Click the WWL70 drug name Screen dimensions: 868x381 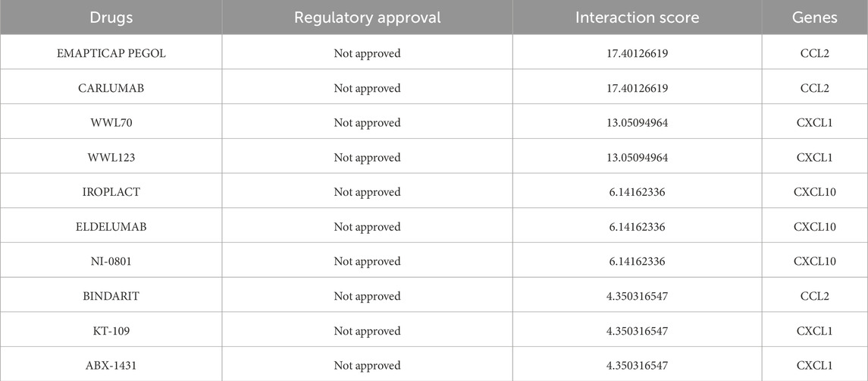click(x=111, y=123)
